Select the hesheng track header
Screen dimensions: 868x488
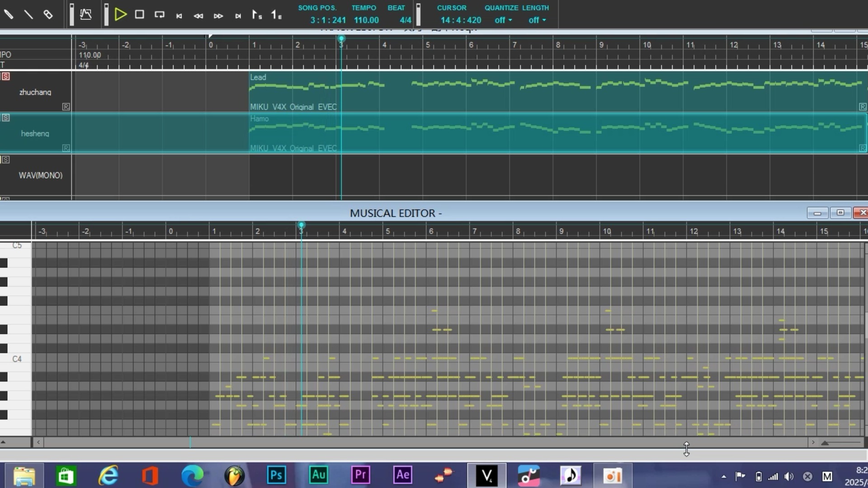coord(35,133)
